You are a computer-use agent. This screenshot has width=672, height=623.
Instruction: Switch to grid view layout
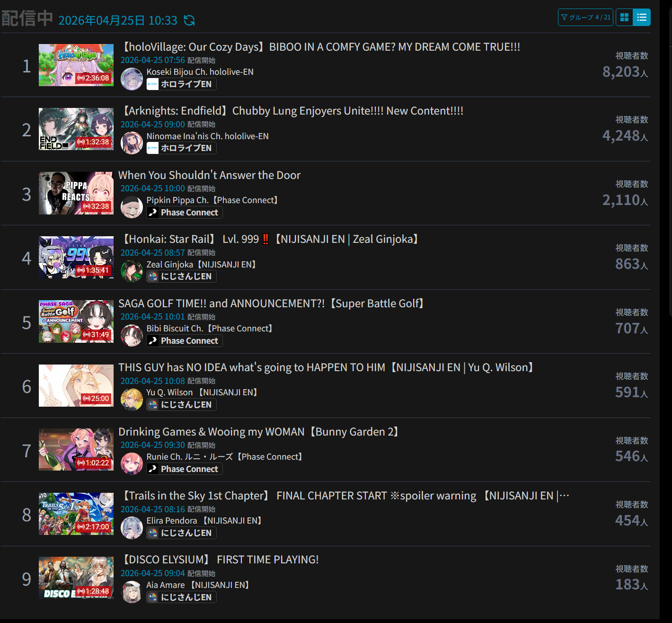pyautogui.click(x=624, y=18)
